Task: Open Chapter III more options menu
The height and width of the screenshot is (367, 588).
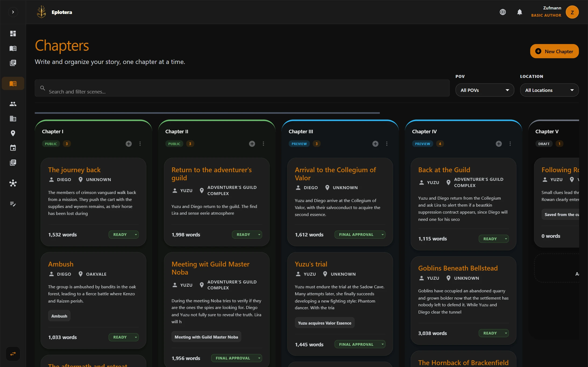Action: (x=387, y=144)
